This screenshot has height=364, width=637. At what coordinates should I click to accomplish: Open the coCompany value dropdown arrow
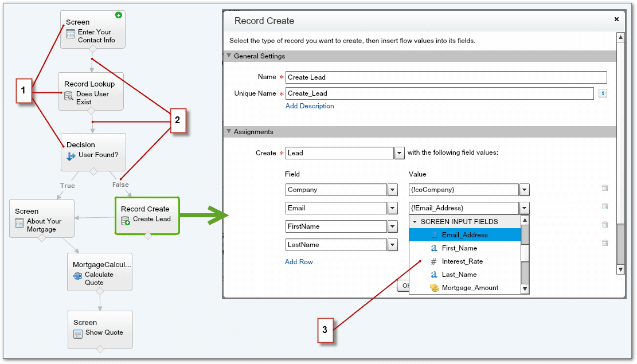pyautogui.click(x=524, y=190)
